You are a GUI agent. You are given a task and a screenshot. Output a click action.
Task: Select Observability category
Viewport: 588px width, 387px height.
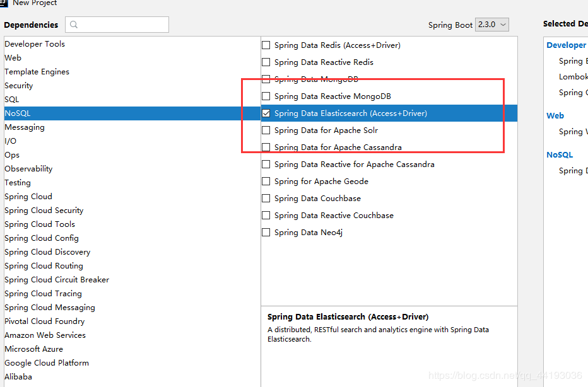(x=132, y=168)
